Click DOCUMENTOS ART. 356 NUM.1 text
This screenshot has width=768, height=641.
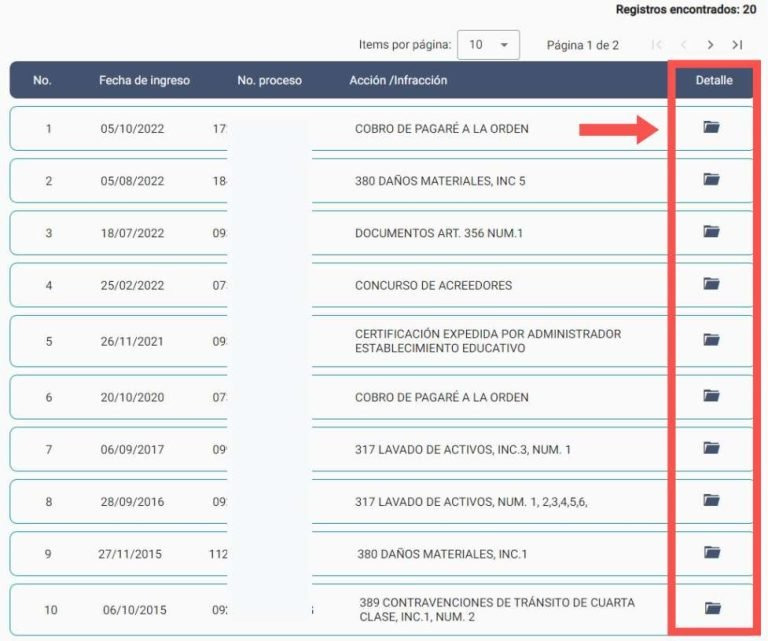439,233
